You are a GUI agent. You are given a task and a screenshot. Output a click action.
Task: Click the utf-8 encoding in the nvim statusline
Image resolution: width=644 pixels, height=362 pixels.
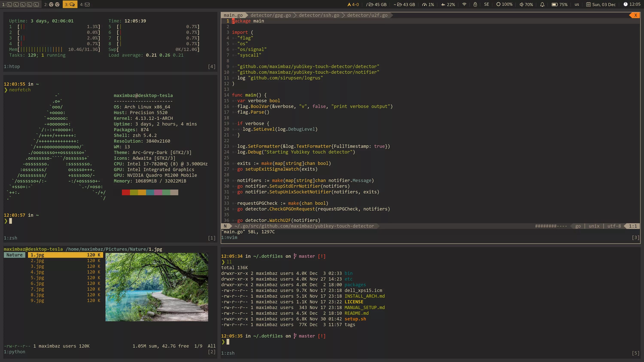[x=614, y=226]
